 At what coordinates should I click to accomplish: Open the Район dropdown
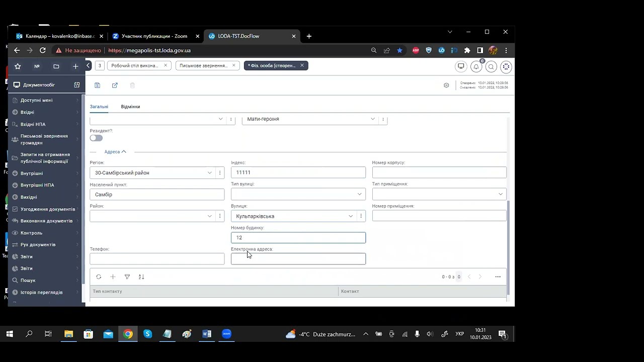[210, 216]
